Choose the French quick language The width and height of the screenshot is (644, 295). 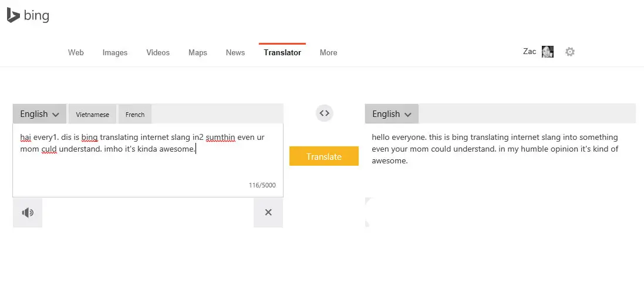[134, 115]
